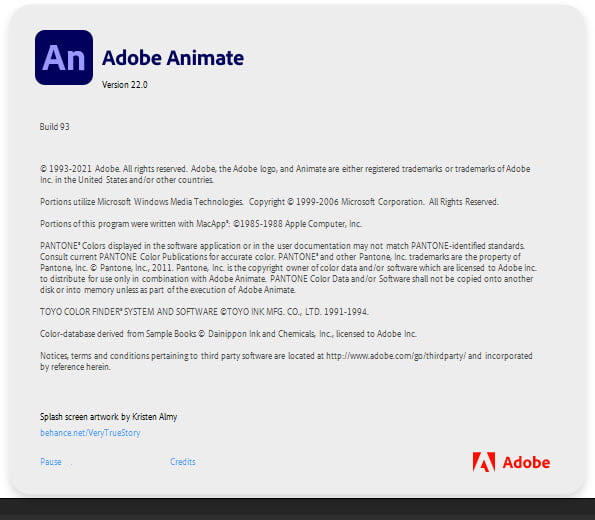The width and height of the screenshot is (595, 520).
Task: Click the '© 1993-2021 Adobe' copyright line
Action: click(285, 174)
